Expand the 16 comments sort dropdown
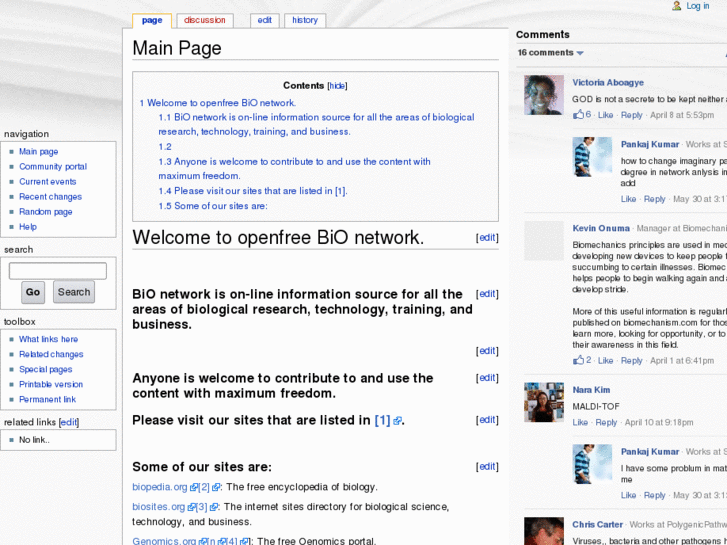727x545 pixels. pyautogui.click(x=550, y=53)
